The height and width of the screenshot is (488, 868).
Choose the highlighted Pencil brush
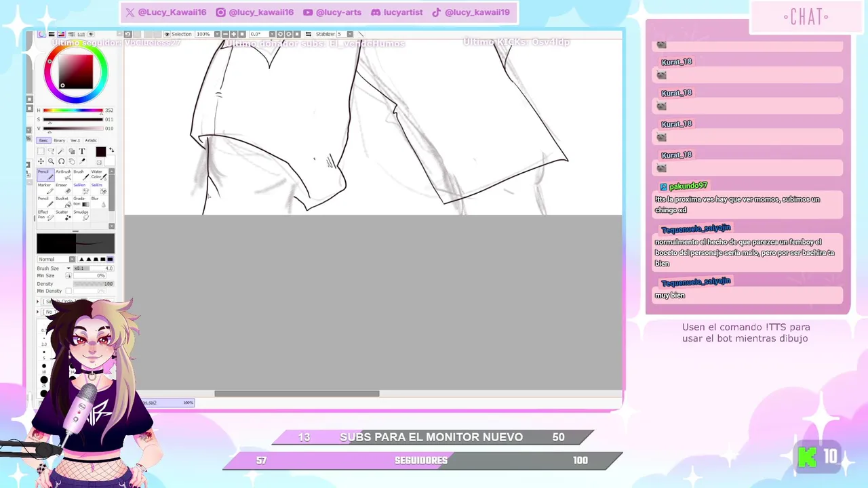[45, 175]
